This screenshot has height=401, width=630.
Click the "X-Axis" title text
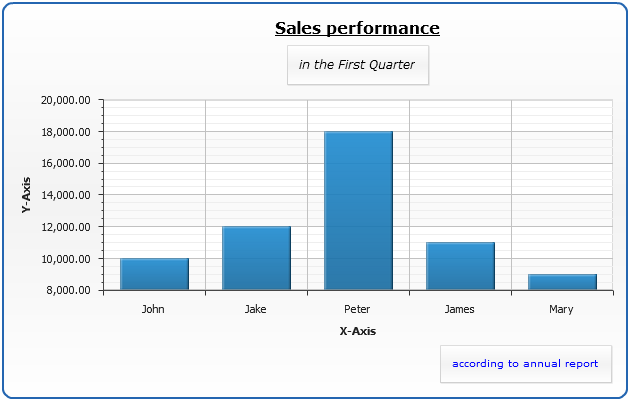(358, 331)
